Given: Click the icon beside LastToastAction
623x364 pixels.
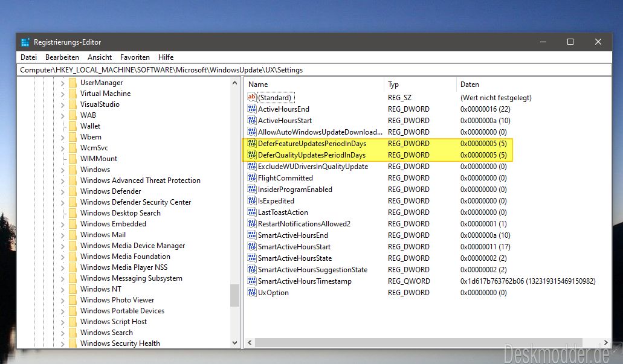Looking at the screenshot, I should [x=252, y=212].
